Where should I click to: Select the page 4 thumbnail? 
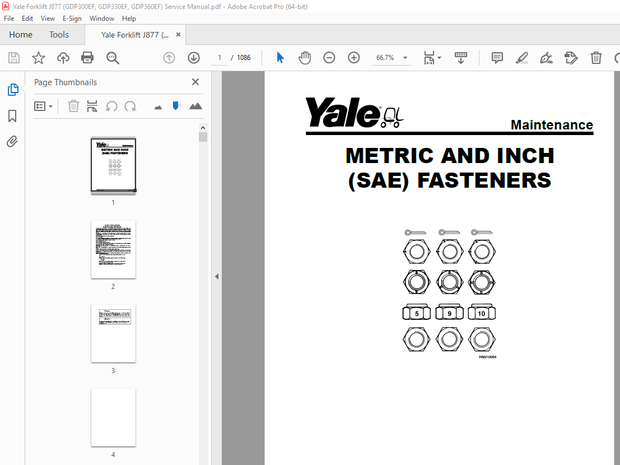[x=113, y=418]
